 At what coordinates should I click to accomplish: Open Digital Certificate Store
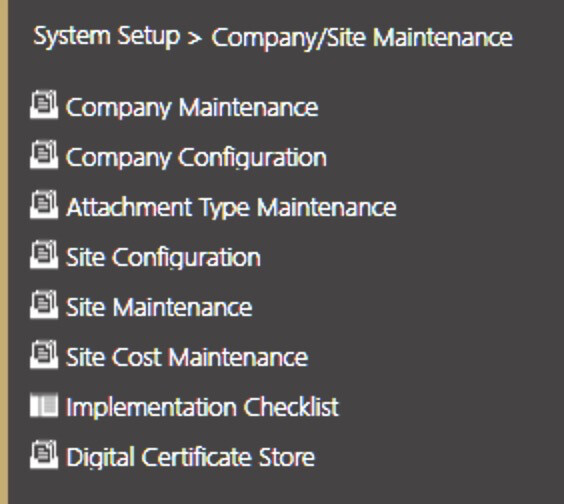coord(191,457)
